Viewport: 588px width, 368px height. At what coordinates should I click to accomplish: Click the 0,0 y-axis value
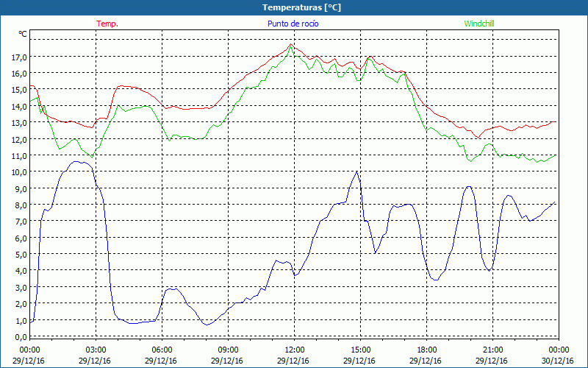pos(21,337)
